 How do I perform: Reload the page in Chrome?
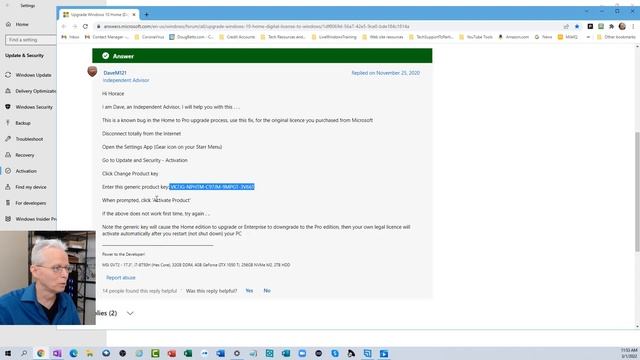click(x=85, y=27)
